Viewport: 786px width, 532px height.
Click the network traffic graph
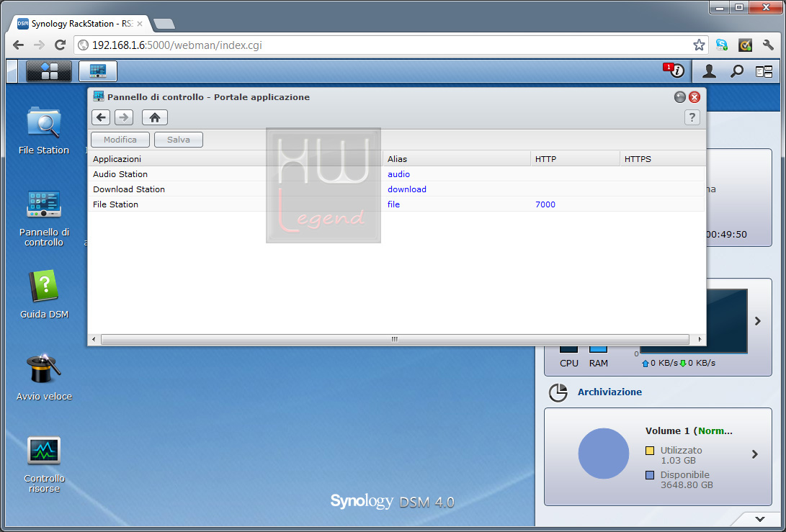tap(726, 321)
